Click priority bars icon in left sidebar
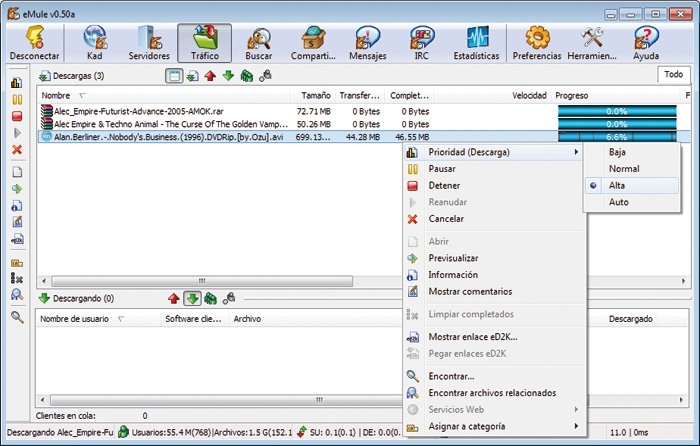Viewport: 700px width, 446px height. (17, 83)
